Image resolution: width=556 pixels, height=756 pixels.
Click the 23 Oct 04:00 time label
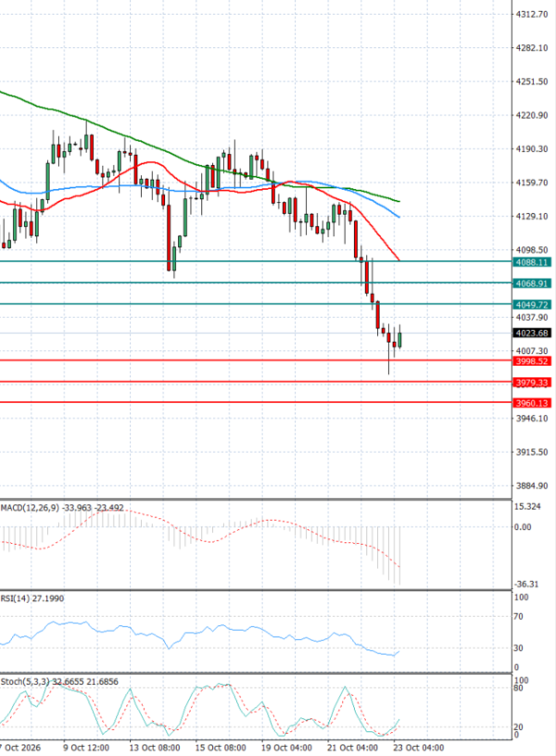(x=419, y=748)
